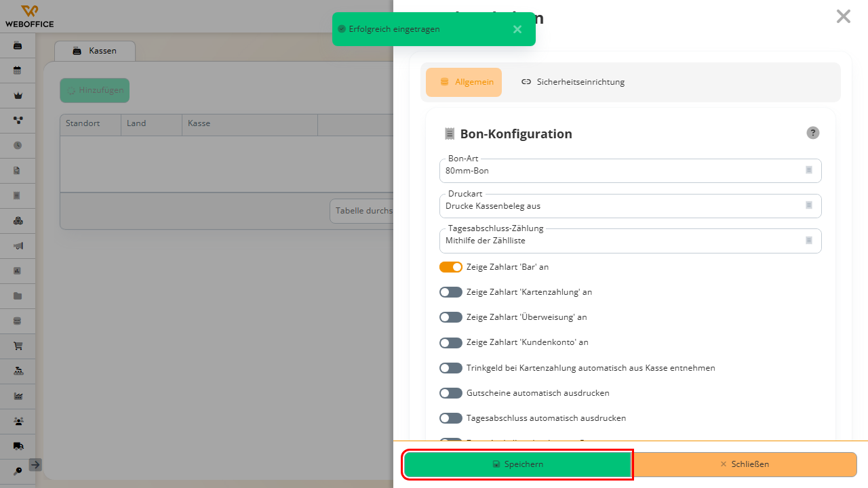
Task: Click the 'Tabelle durchsuchen' search field
Action: click(362, 211)
